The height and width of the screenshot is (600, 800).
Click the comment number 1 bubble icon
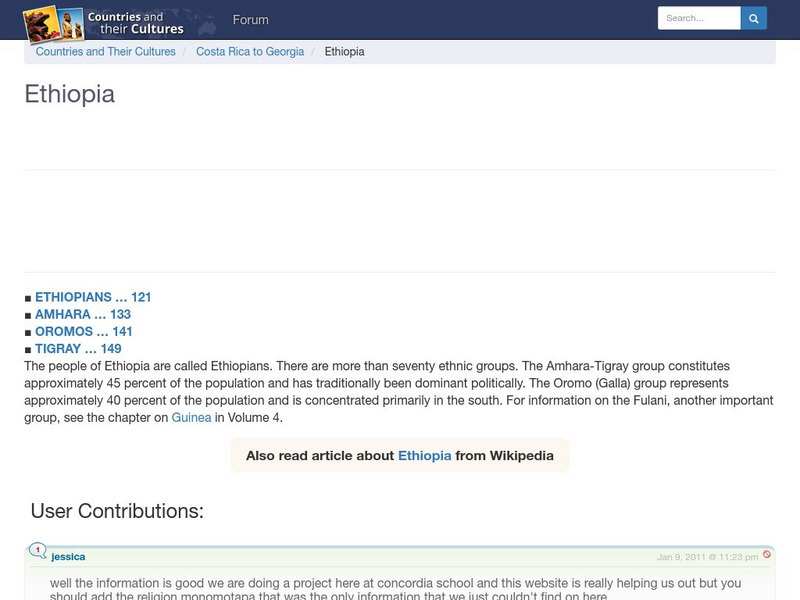click(x=37, y=551)
